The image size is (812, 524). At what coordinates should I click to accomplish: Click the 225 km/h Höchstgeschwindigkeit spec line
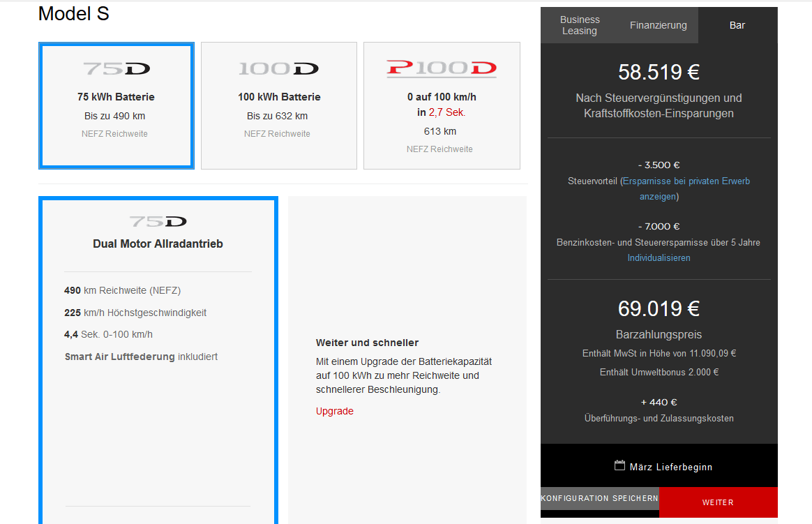pyautogui.click(x=135, y=313)
